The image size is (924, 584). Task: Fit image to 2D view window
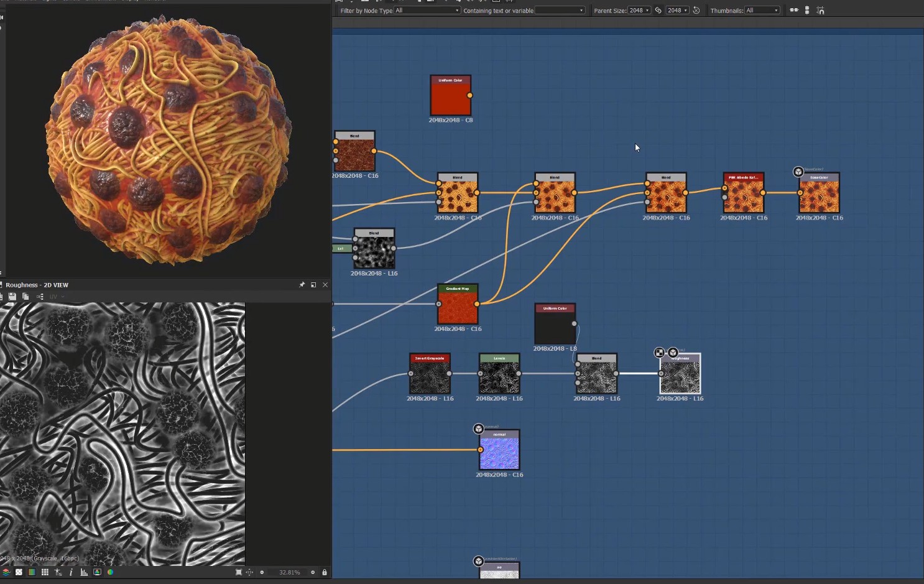click(238, 572)
